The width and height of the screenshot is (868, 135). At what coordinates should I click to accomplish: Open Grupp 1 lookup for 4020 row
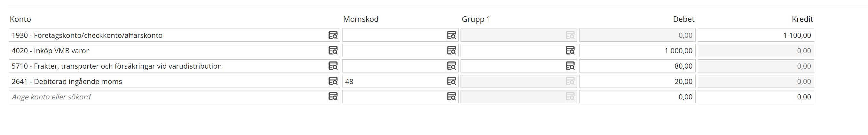[570, 51]
